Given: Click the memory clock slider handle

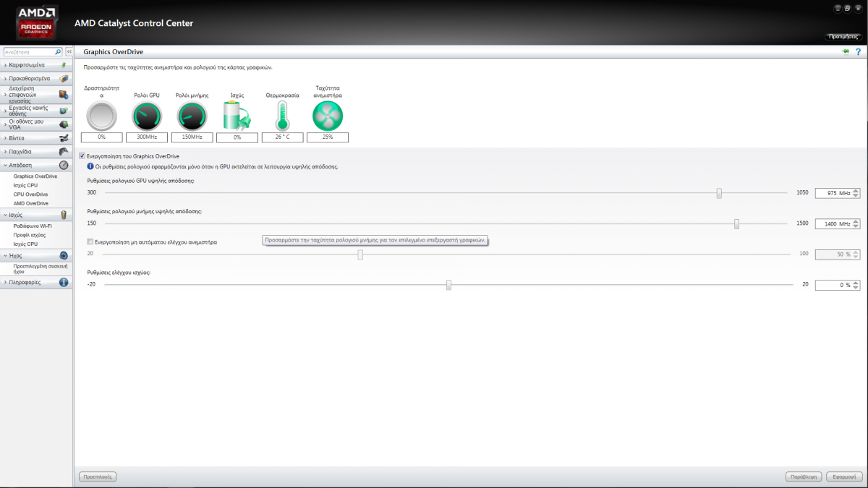Looking at the screenshot, I should (736, 224).
